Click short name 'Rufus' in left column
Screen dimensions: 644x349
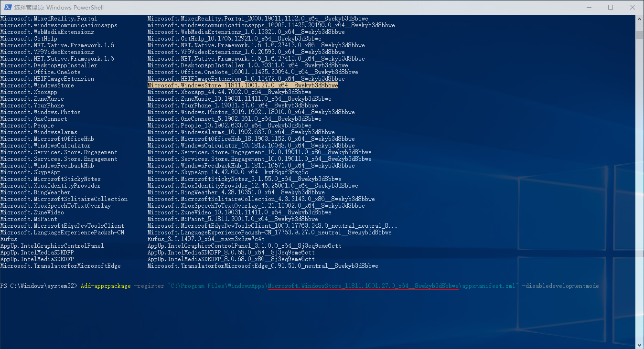point(9,239)
